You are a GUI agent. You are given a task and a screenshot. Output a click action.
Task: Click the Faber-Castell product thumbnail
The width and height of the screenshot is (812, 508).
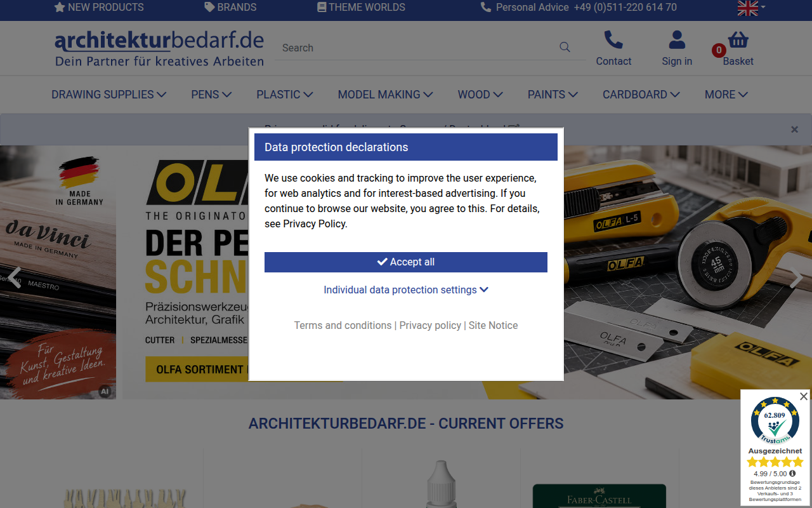(599, 496)
